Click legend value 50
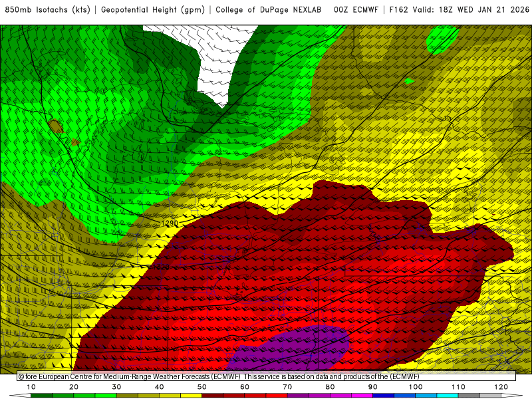The image size is (532, 399). 202,387
